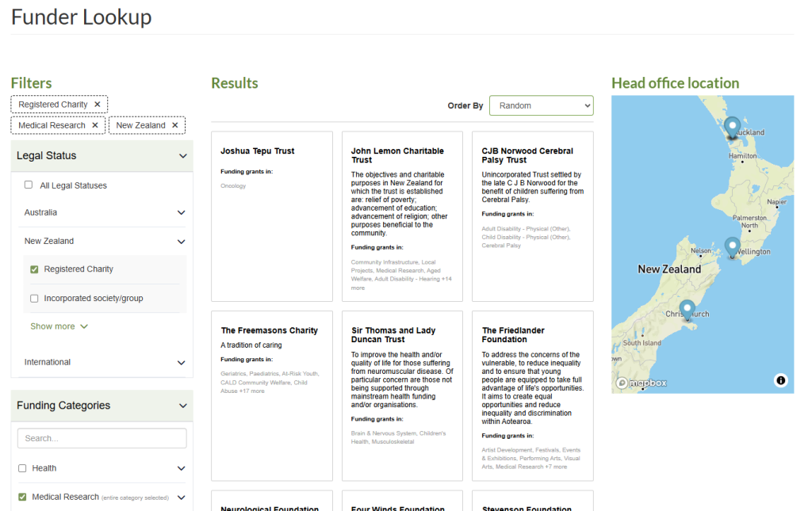Click the Christchurch map pin marker
812x511 pixels.
[x=687, y=309]
